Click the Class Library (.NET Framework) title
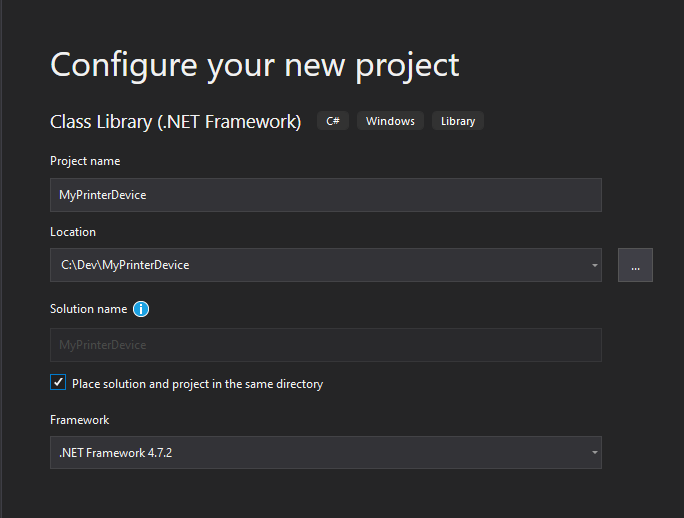Screen dimensions: 684x518 pos(175,122)
